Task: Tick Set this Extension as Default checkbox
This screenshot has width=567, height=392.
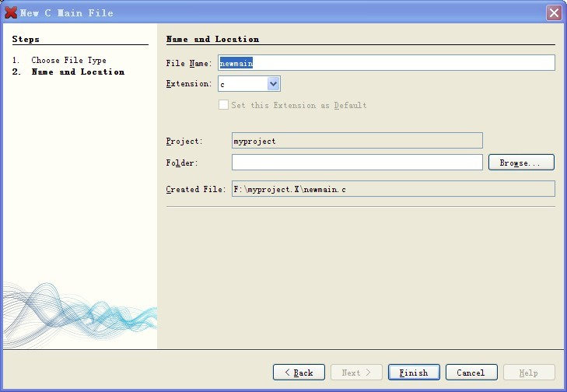Action: 223,105
